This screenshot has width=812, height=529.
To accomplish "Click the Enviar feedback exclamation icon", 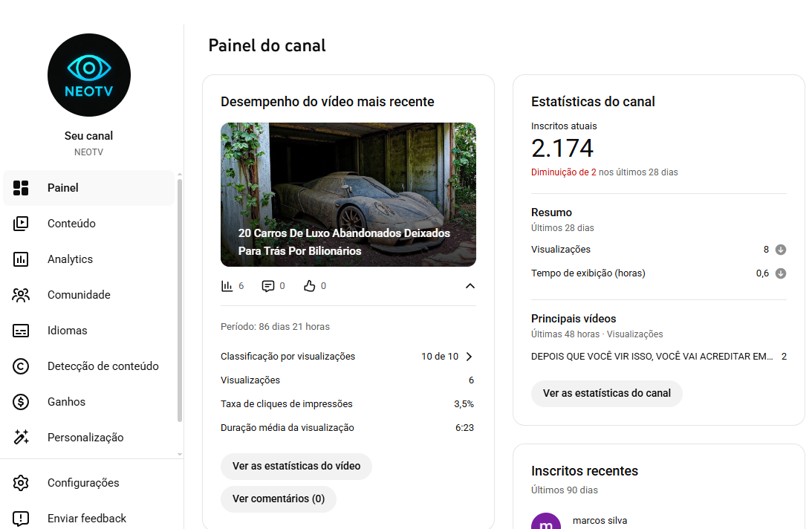I will tap(21, 519).
